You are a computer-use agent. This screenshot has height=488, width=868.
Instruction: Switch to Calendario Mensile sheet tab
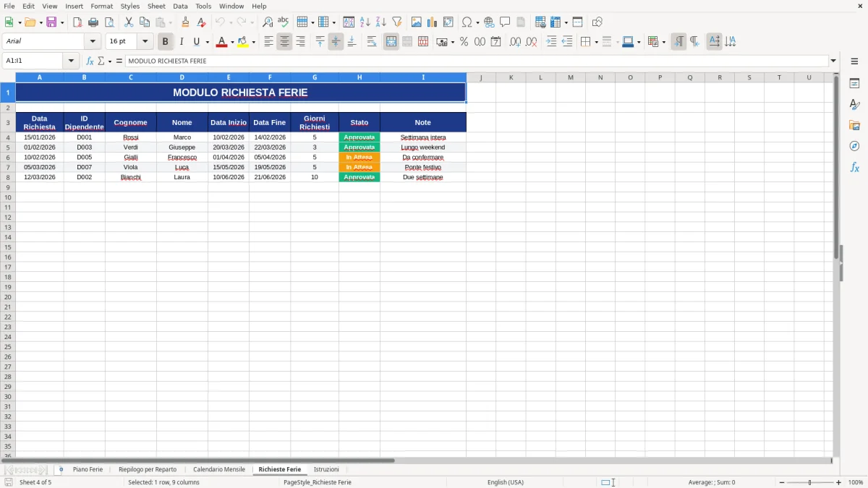pyautogui.click(x=219, y=469)
